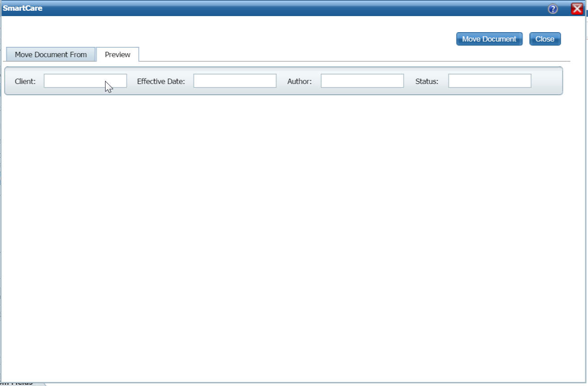This screenshot has width=588, height=386.
Task: Click the Status input box
Action: point(490,81)
